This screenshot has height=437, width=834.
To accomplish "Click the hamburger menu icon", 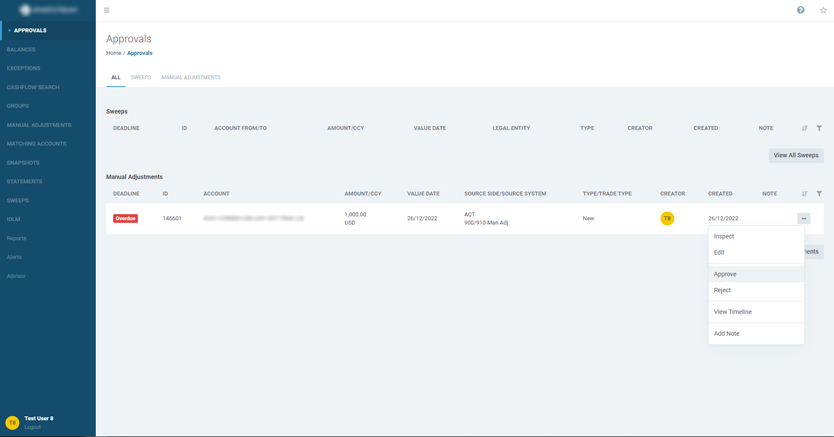I will [x=107, y=10].
